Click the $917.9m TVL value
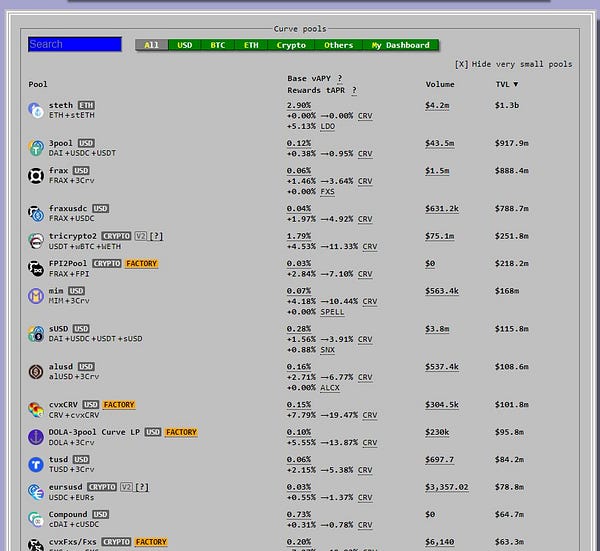This screenshot has height=551, width=600. coord(512,143)
